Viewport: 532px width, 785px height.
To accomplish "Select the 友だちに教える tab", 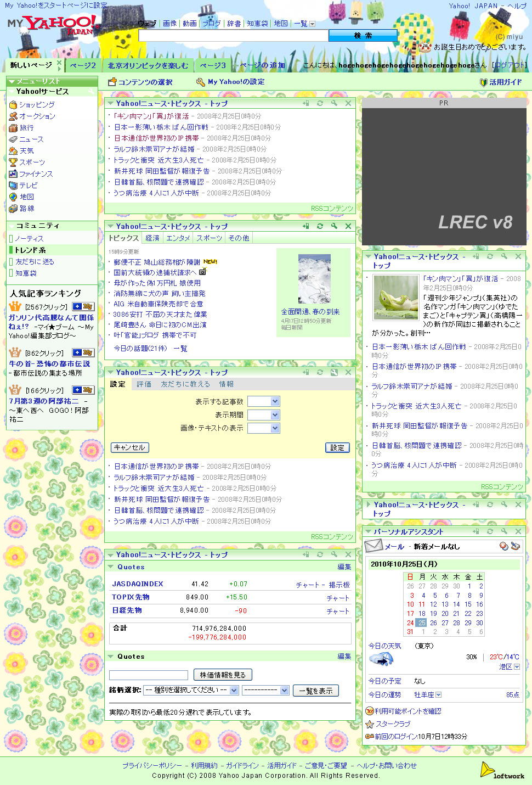I will 185,384.
